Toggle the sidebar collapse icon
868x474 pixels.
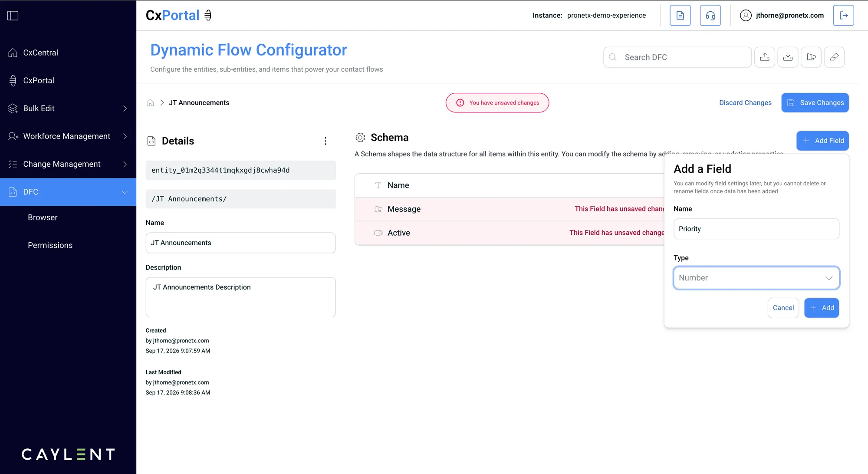coord(13,16)
